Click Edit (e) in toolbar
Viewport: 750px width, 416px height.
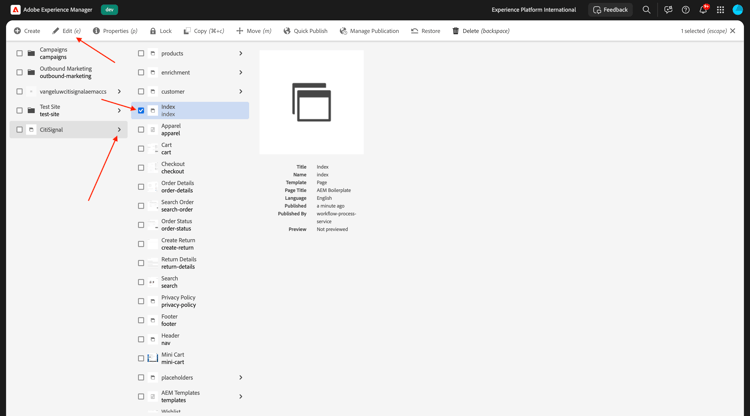coord(66,31)
